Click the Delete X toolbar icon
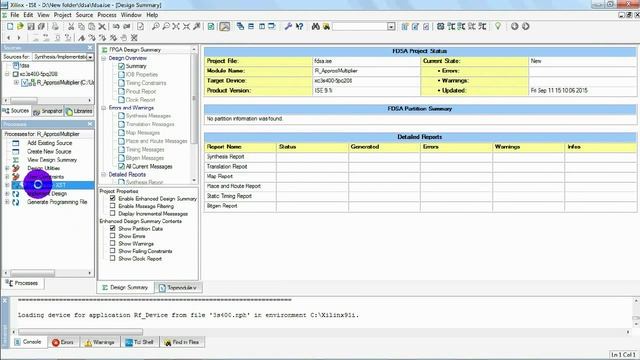The image size is (640, 360). click(102, 27)
